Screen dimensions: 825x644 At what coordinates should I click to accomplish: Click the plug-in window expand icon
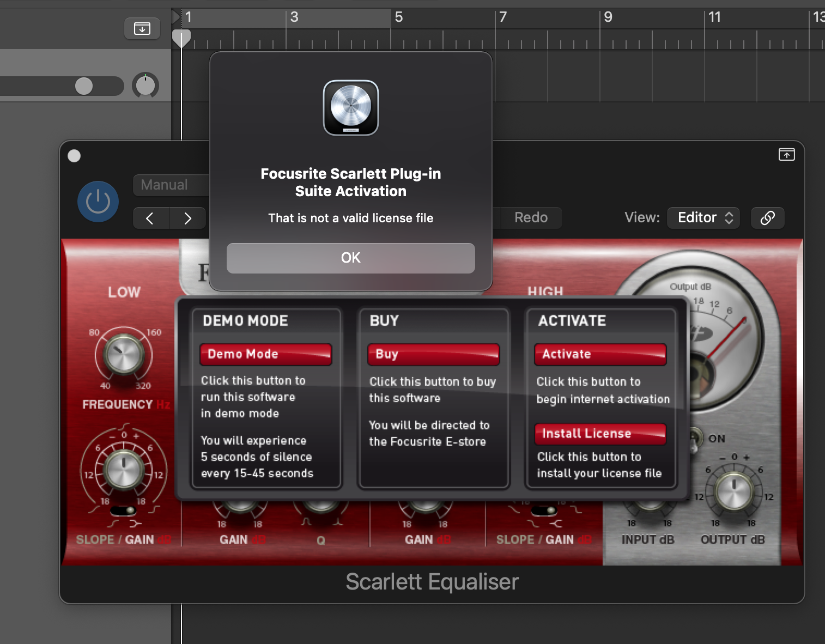(787, 155)
